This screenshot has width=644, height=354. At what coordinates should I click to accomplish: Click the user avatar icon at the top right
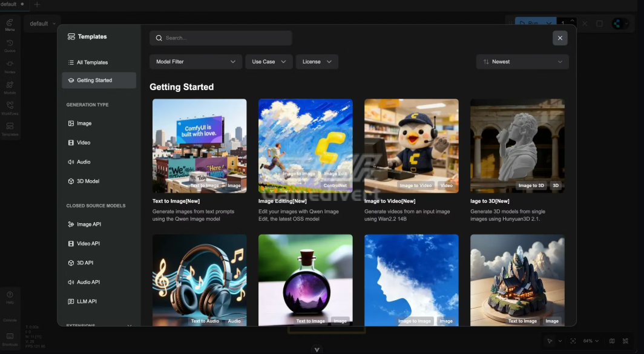coord(618,24)
